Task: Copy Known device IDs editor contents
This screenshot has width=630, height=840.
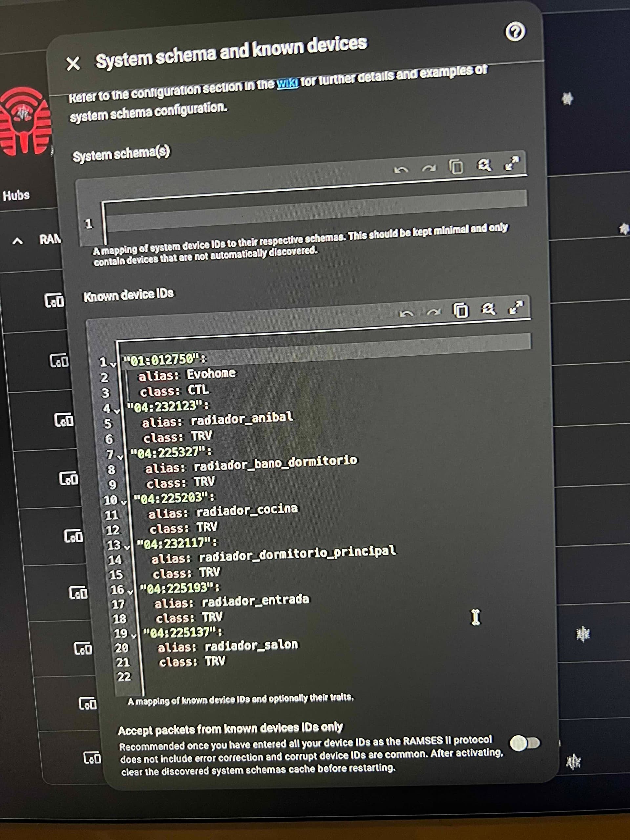Action: click(x=461, y=310)
